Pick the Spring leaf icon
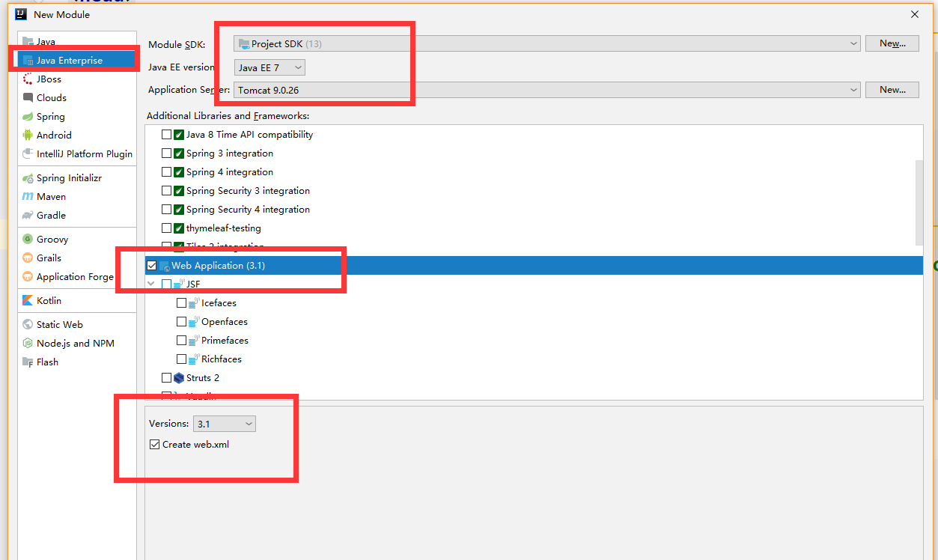 coord(28,116)
